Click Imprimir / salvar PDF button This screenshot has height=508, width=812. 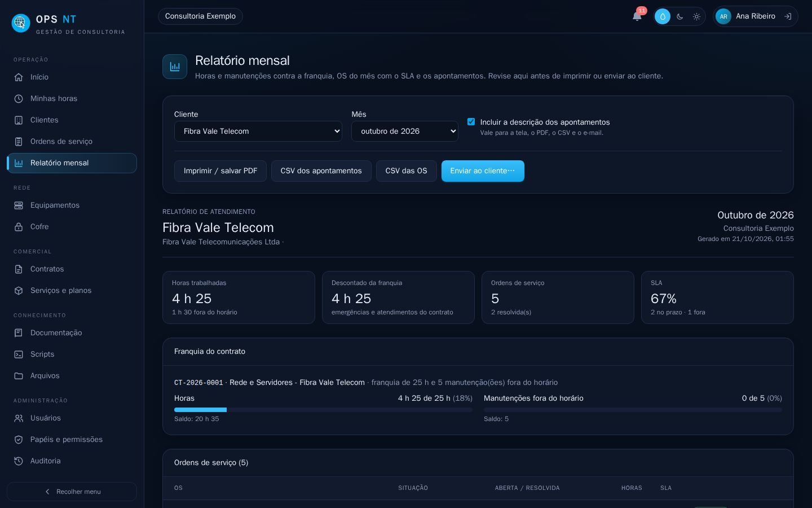click(x=220, y=171)
